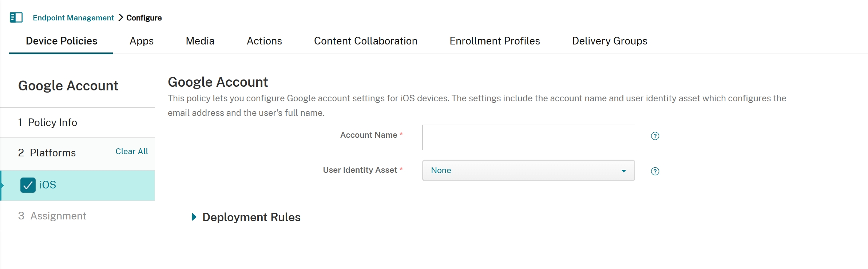Screen dimensions: 868x269
Task: Open the User Identity Asset dropdown
Action: (528, 171)
